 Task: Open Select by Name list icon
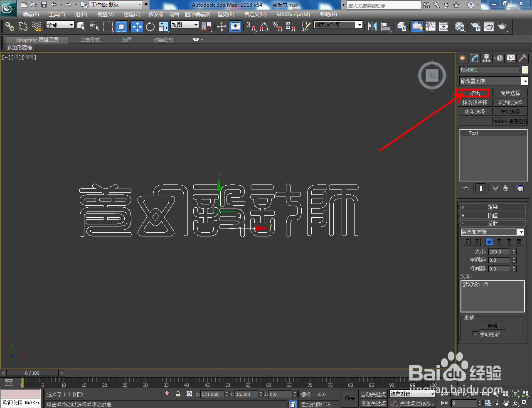point(94,27)
